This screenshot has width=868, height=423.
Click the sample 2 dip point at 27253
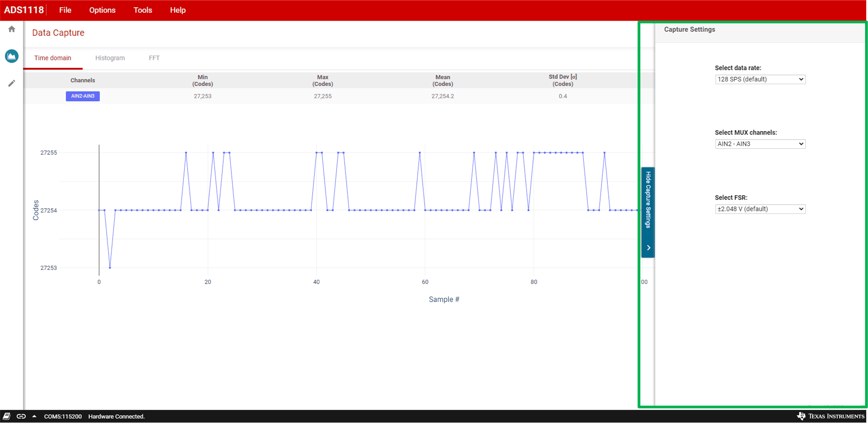click(x=110, y=268)
